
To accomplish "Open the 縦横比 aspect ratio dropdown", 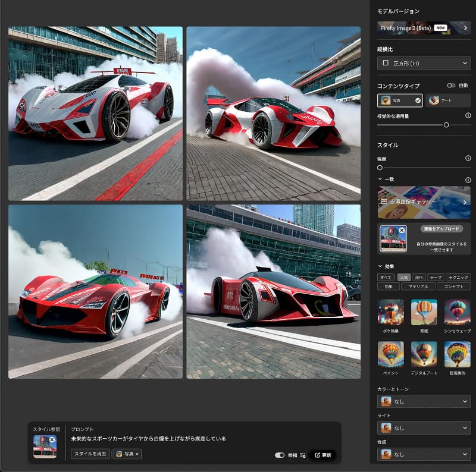I will point(424,63).
